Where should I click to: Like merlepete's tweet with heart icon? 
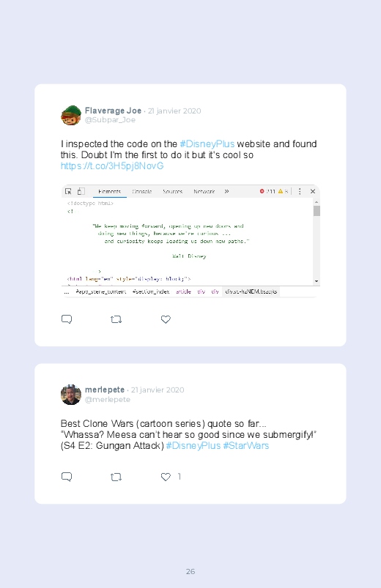pos(166,477)
